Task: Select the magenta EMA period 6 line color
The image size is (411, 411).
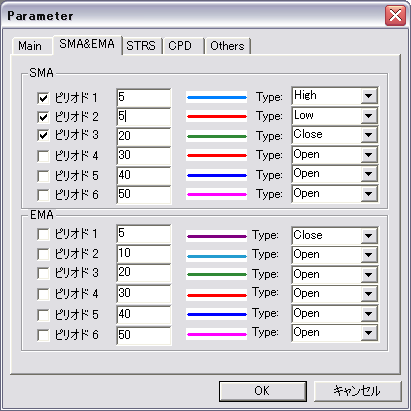Action: pyautogui.click(x=217, y=334)
